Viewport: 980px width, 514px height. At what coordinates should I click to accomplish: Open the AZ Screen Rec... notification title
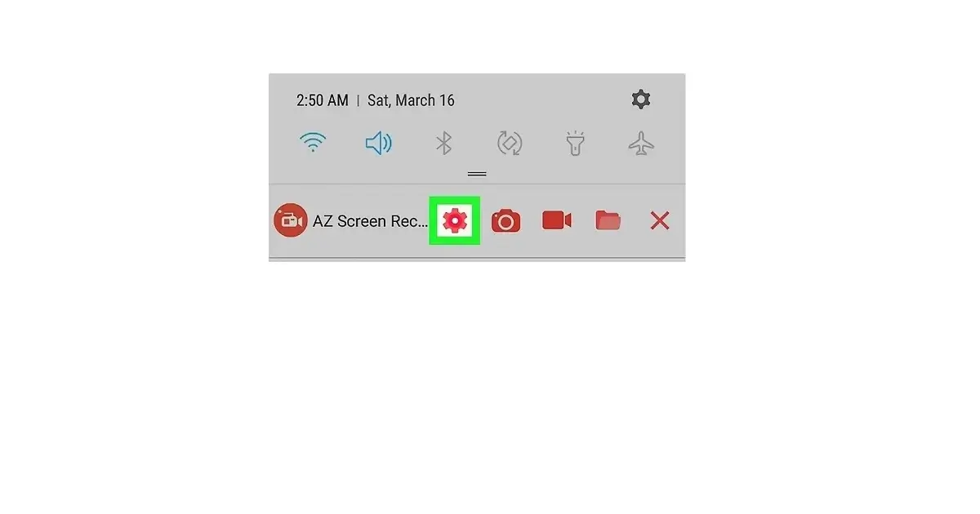370,221
